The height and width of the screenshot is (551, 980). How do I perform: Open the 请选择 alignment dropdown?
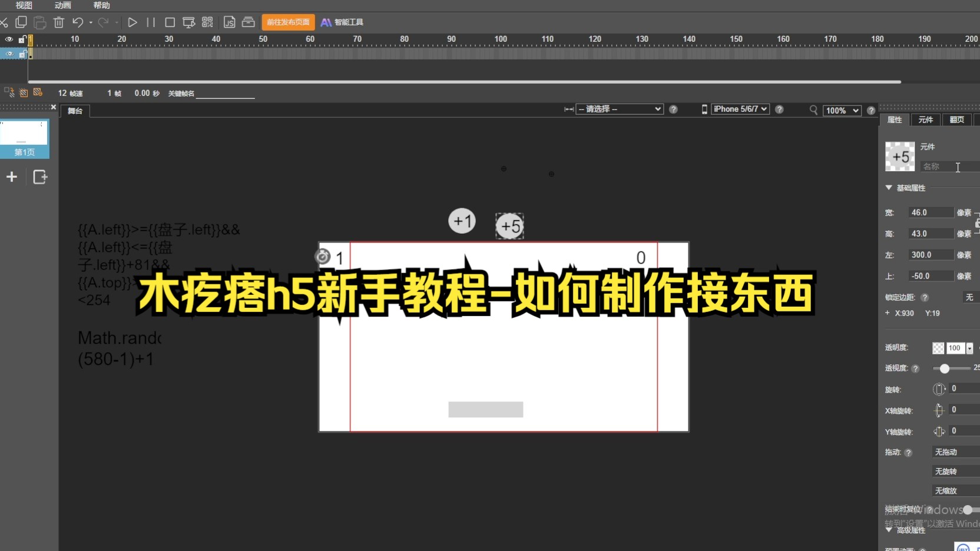point(620,109)
